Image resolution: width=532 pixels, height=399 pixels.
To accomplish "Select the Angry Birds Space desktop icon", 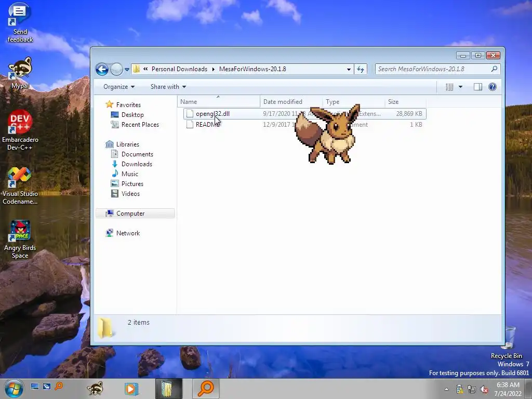I will click(x=20, y=240).
